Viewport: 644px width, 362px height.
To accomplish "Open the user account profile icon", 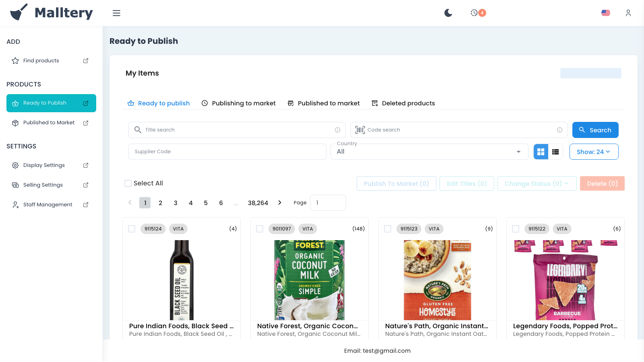I will [628, 13].
